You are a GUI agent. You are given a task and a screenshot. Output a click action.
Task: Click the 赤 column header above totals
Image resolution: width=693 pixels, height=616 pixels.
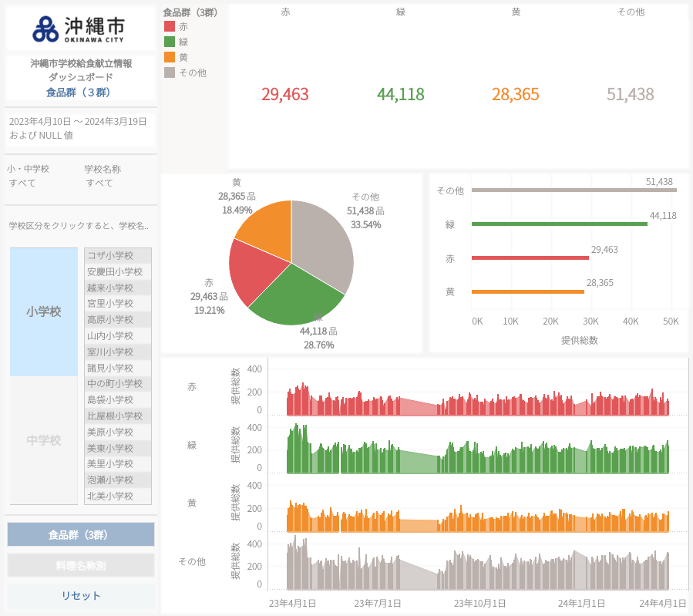click(x=285, y=12)
